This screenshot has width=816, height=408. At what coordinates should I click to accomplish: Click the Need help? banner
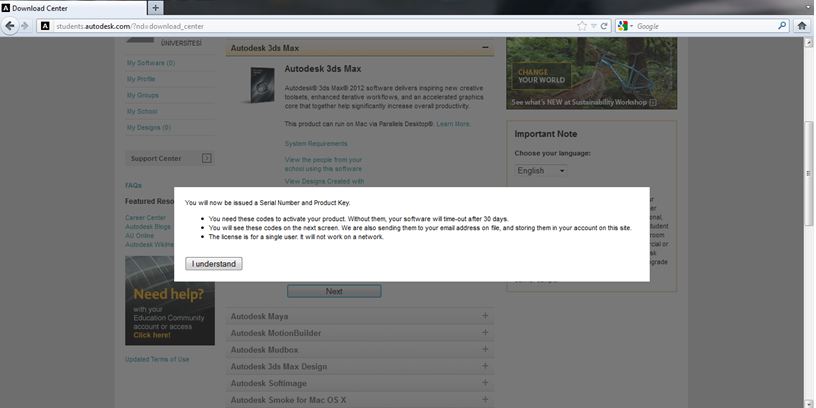170,301
